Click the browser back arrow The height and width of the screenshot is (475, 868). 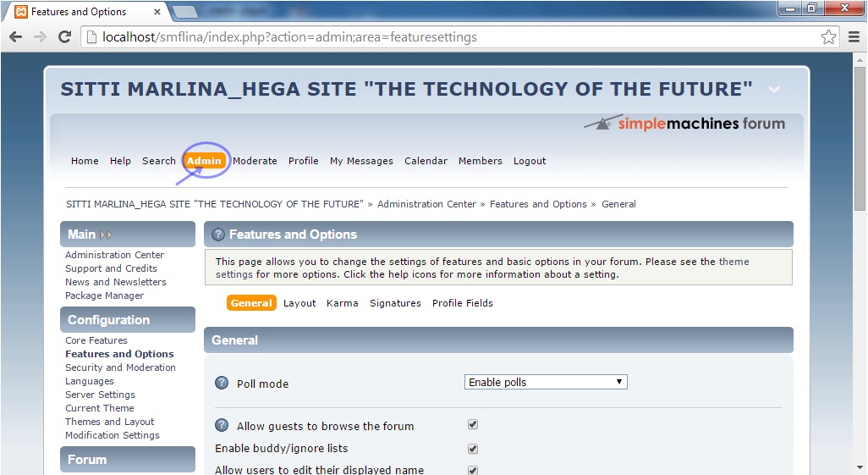point(15,37)
